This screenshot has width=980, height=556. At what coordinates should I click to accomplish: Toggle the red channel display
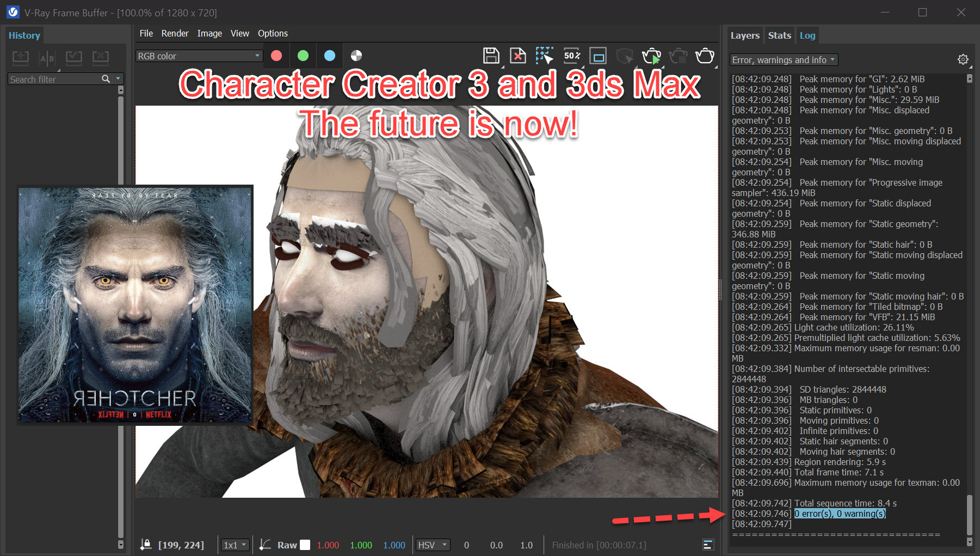(x=276, y=56)
